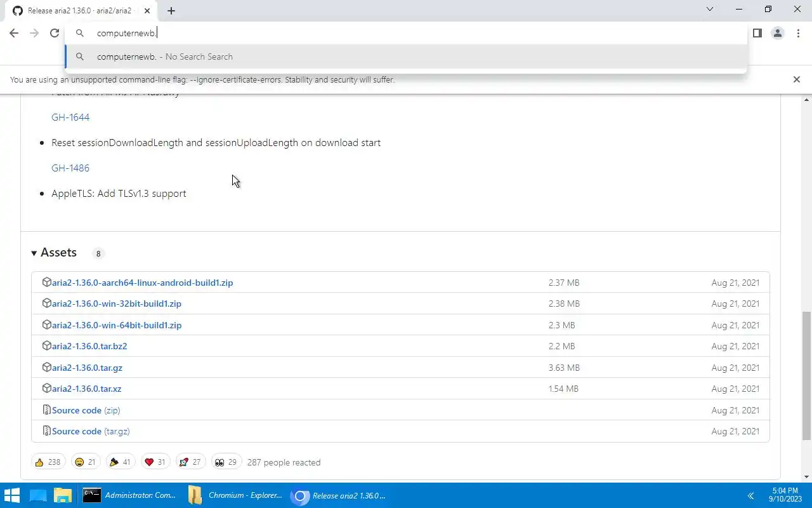
Task: Click the scrollbar up arrow
Action: pos(807,100)
